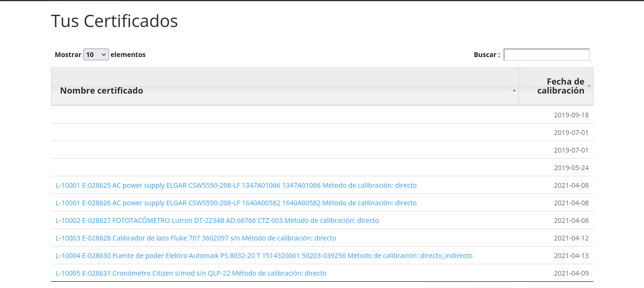
Task: Open certificate L-10001 E-028626 AC power supply
Action: (236, 203)
